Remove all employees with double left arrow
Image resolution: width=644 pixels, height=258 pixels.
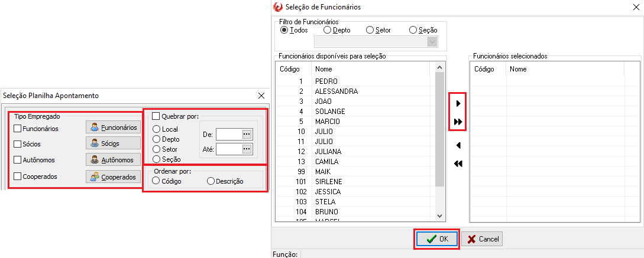coord(458,164)
